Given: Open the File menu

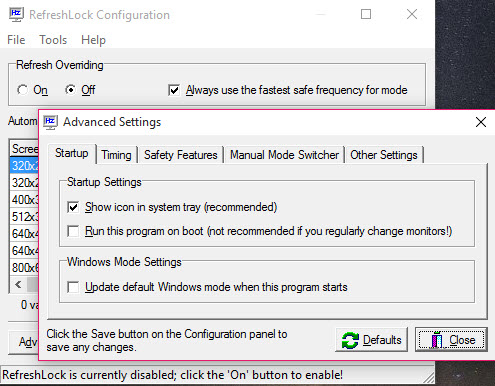Looking at the screenshot, I should 16,40.
